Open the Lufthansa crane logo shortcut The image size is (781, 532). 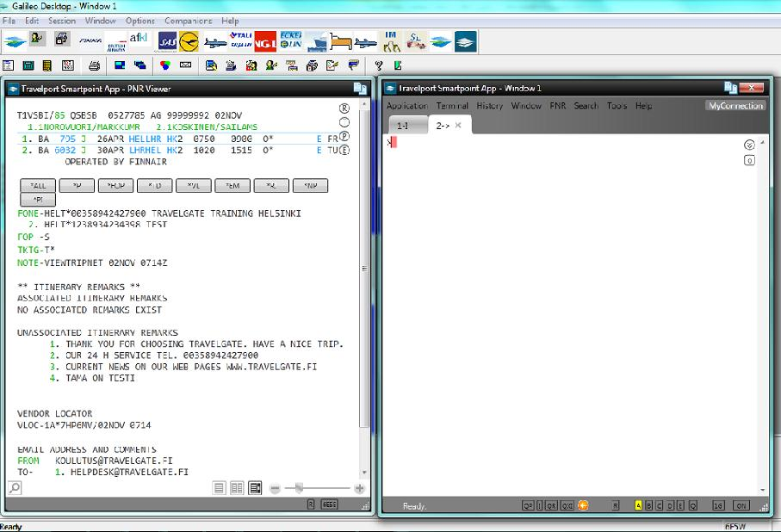(x=189, y=42)
